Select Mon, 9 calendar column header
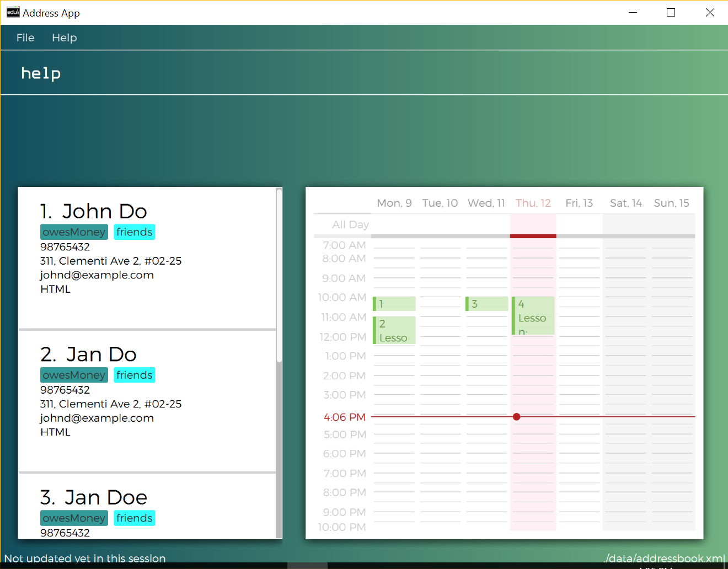The width and height of the screenshot is (728, 569). [394, 203]
